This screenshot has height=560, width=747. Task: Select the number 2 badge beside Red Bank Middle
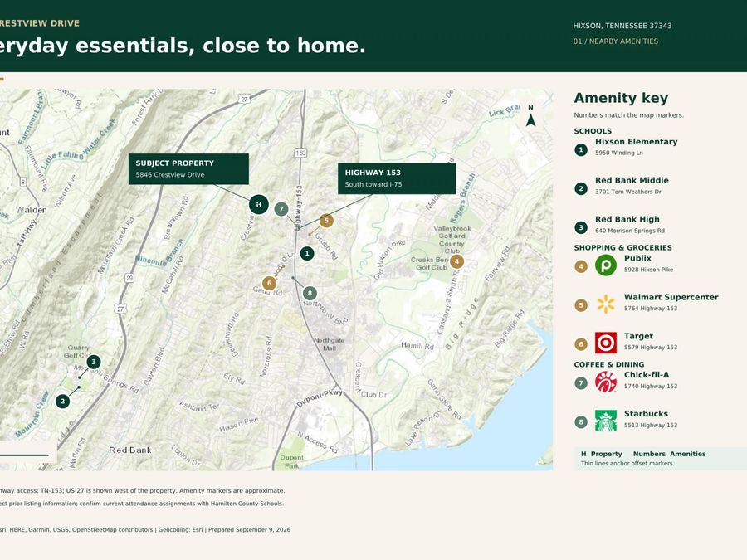[581, 189]
